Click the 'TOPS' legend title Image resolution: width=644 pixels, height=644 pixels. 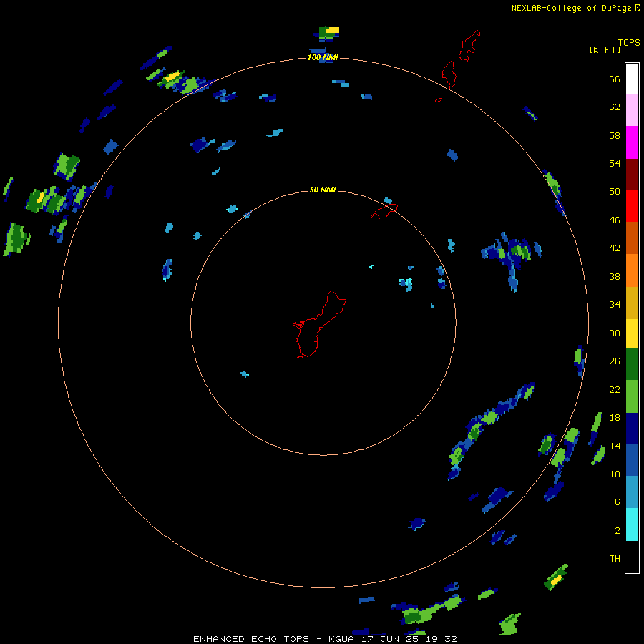click(x=629, y=43)
